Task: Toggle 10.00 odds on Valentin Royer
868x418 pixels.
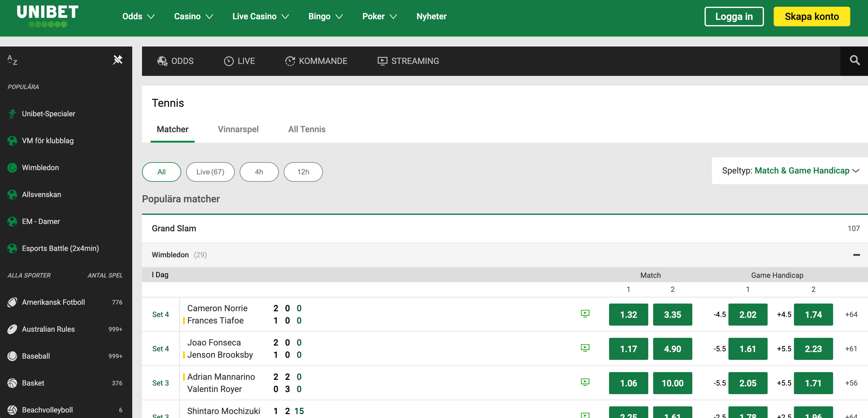Action: pyautogui.click(x=672, y=383)
